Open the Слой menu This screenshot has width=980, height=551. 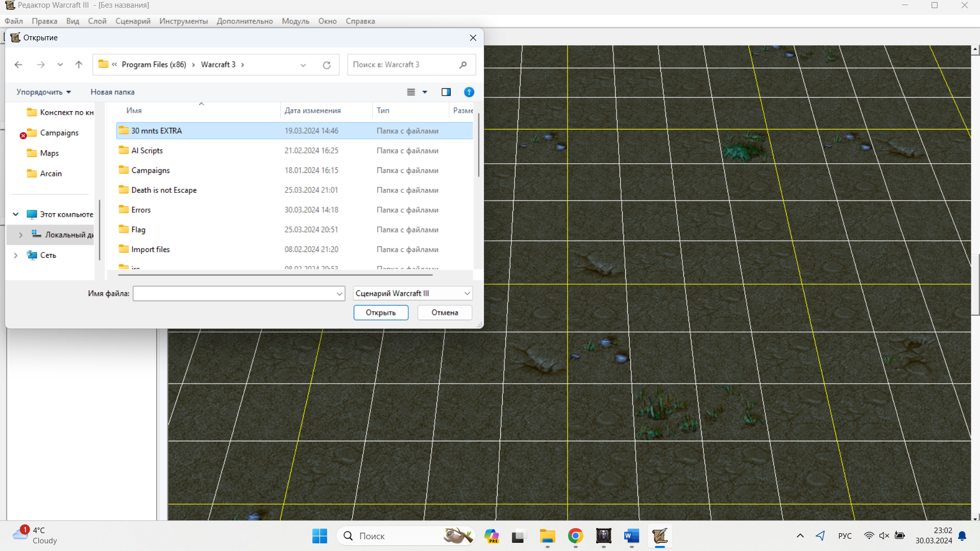[x=97, y=21]
